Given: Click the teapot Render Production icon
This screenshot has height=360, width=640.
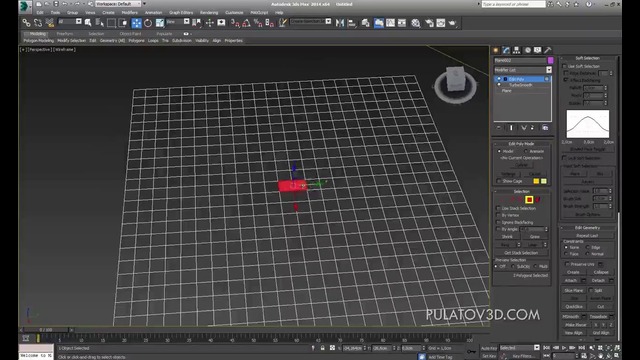Looking at the screenshot, I should tap(452, 23).
